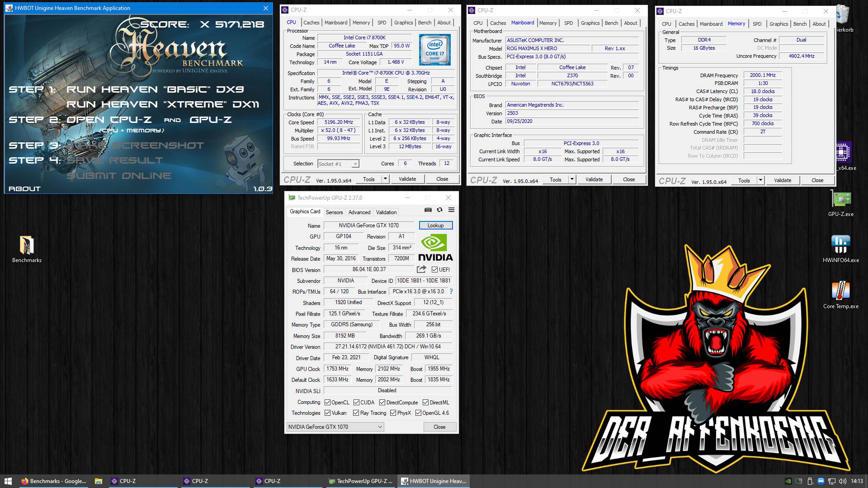This screenshot has width=868, height=488.
Task: Launch HWiNFO64.exe desktop shortcut
Action: pos(841,249)
